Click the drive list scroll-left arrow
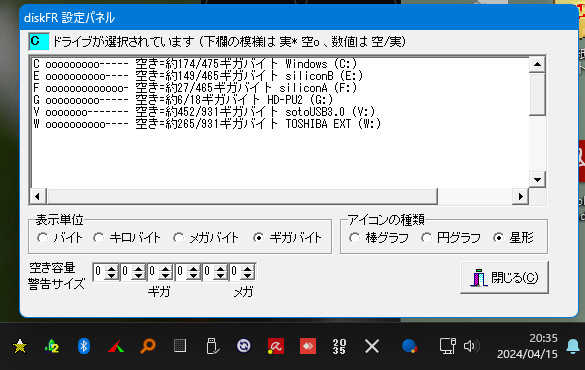This screenshot has height=370, width=585. point(37,196)
